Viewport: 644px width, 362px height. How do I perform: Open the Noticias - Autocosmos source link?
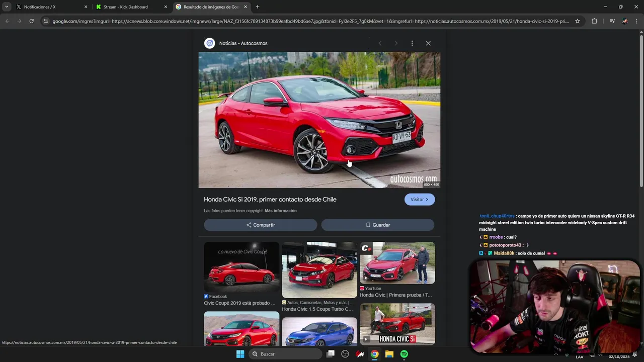coord(243,43)
